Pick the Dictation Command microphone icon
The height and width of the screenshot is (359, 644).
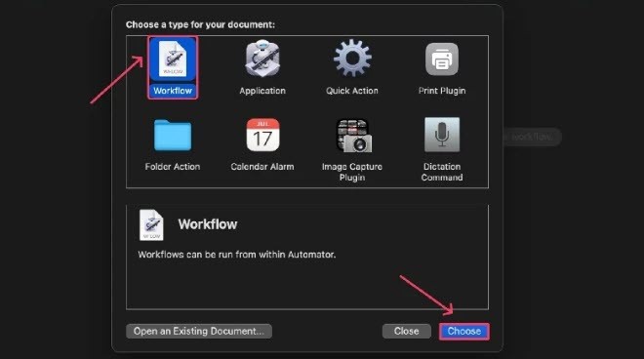[442, 135]
